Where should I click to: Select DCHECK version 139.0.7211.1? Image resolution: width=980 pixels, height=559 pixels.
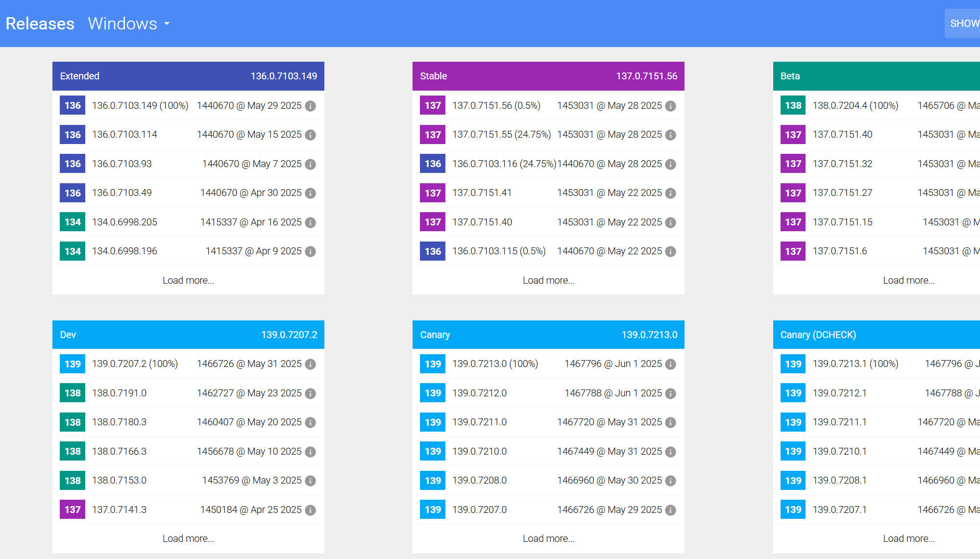(x=839, y=422)
